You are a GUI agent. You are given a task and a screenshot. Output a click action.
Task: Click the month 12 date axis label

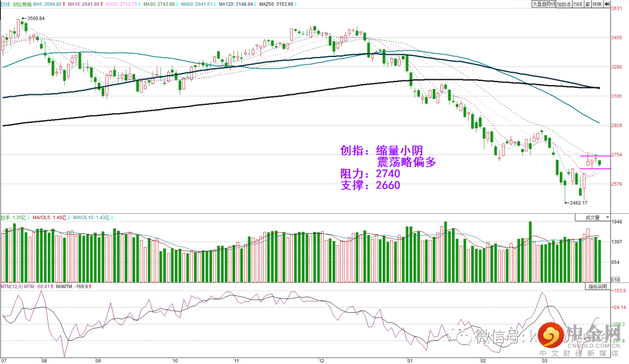pos(321,361)
